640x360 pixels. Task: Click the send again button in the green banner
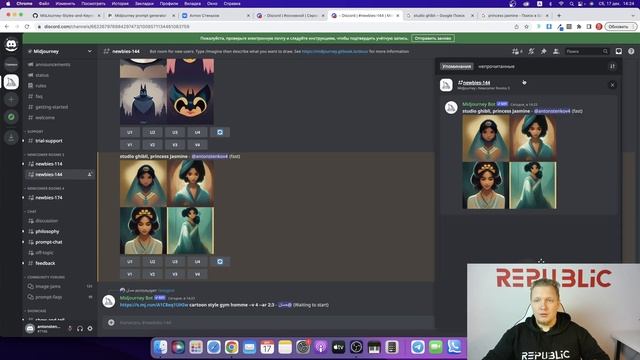[433, 38]
